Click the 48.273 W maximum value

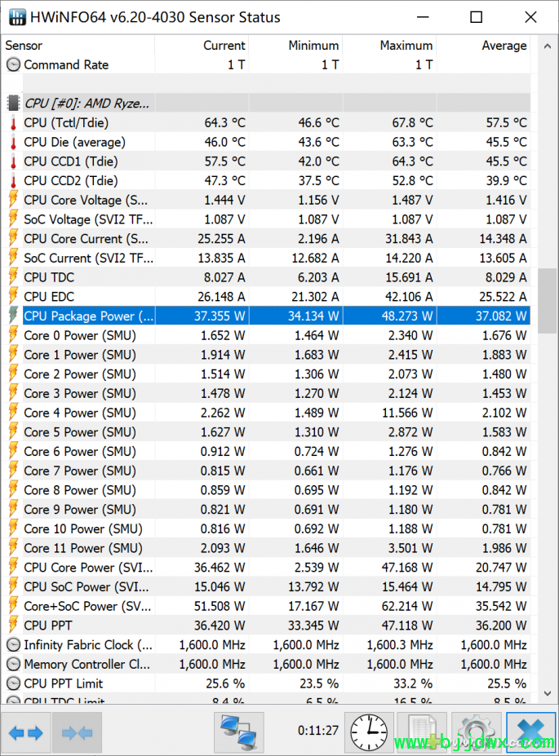pos(407,316)
